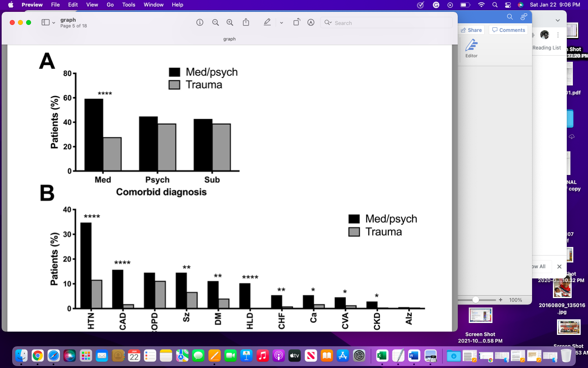Open Control Center in menu bar
The height and width of the screenshot is (368, 588).
click(x=508, y=5)
